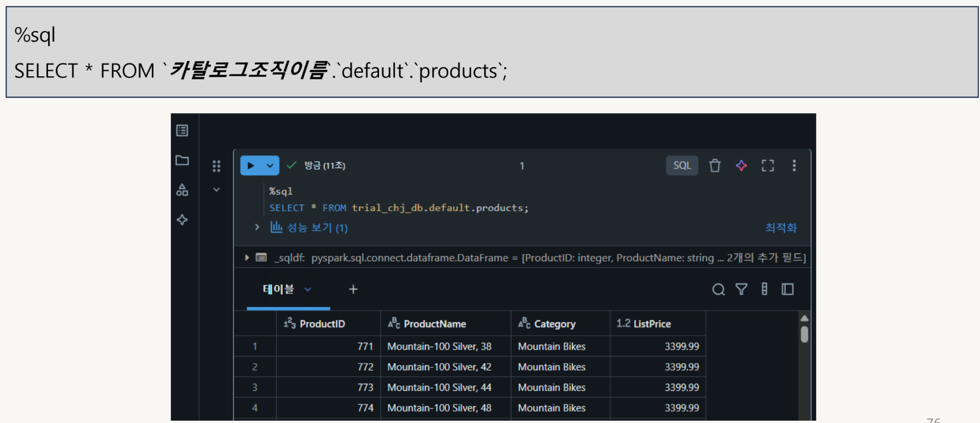Expand the 성능 보기 (1) section
This screenshot has width=980, height=423.
[x=257, y=227]
